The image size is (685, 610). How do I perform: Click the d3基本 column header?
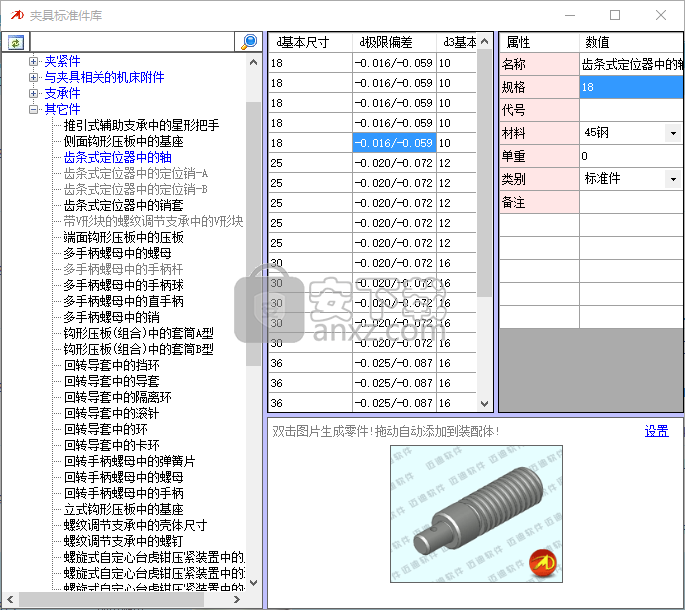(x=457, y=42)
